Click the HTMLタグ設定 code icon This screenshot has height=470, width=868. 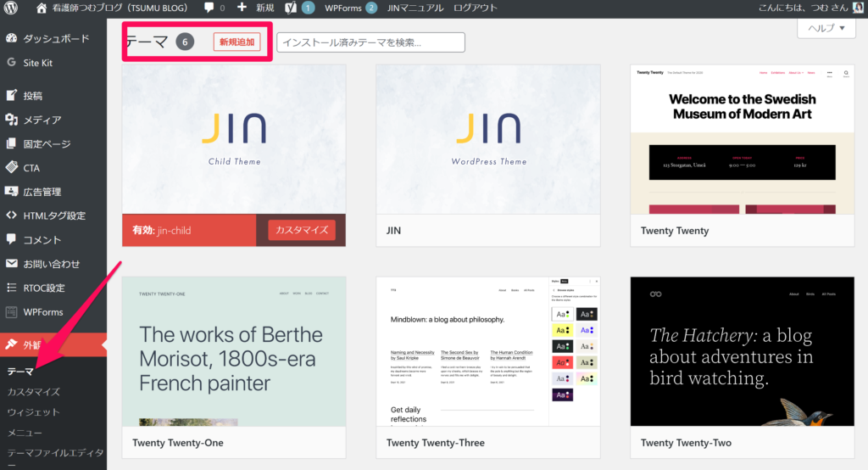pyautogui.click(x=11, y=215)
